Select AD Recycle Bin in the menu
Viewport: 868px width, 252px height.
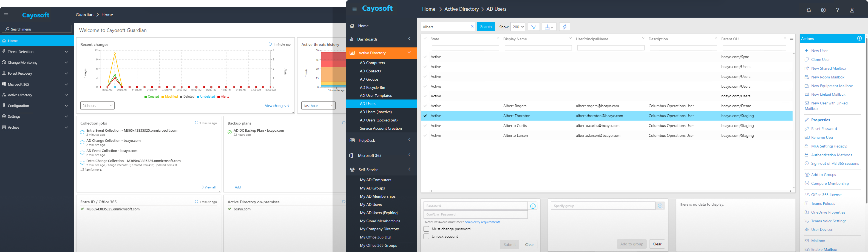372,88
